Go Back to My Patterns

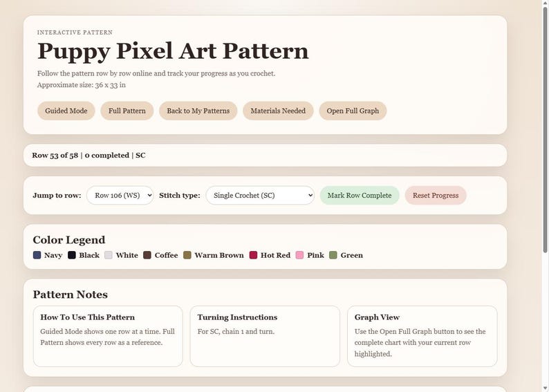[x=198, y=111]
